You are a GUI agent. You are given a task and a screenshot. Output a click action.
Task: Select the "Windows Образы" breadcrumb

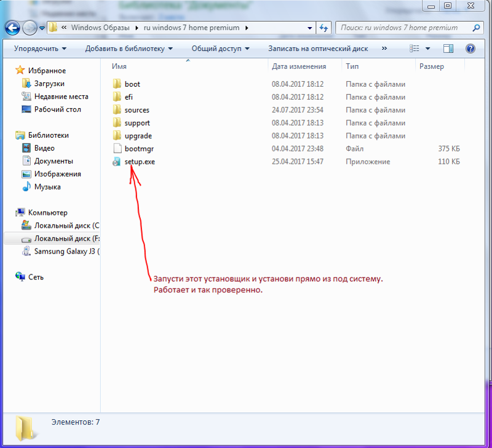point(100,28)
